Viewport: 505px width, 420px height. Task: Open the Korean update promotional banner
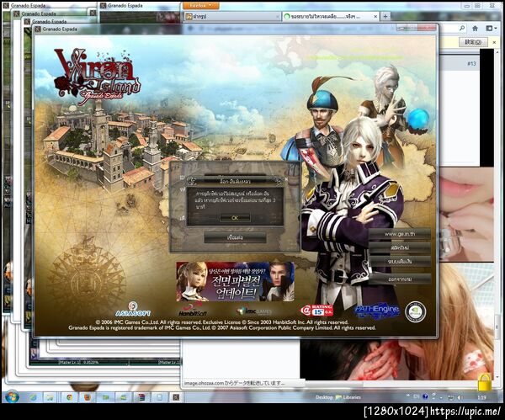pyautogui.click(x=235, y=281)
